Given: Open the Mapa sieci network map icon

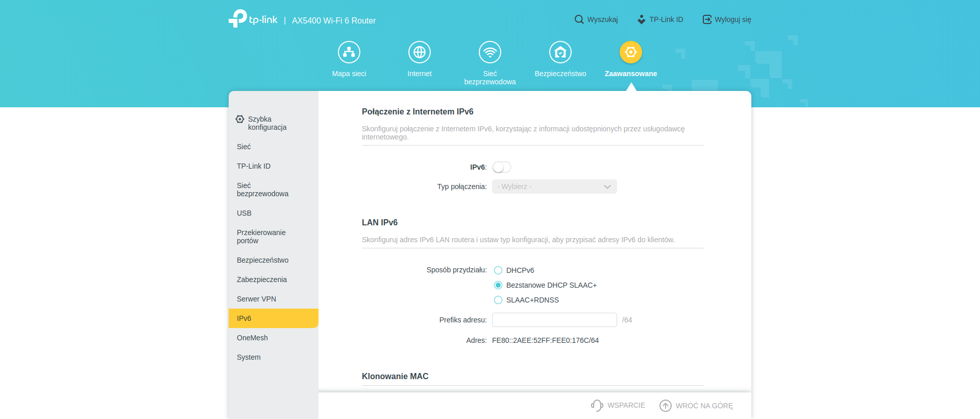Looking at the screenshot, I should [349, 52].
